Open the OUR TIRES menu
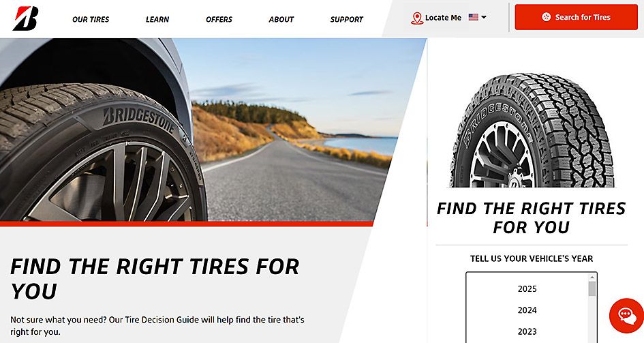The width and height of the screenshot is (644, 343). [91, 19]
